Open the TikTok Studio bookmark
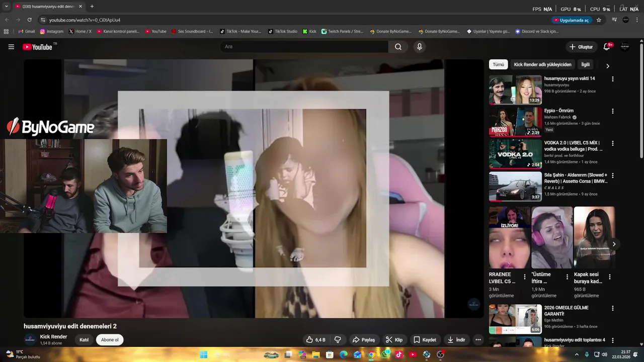This screenshot has height=362, width=644. [283, 31]
